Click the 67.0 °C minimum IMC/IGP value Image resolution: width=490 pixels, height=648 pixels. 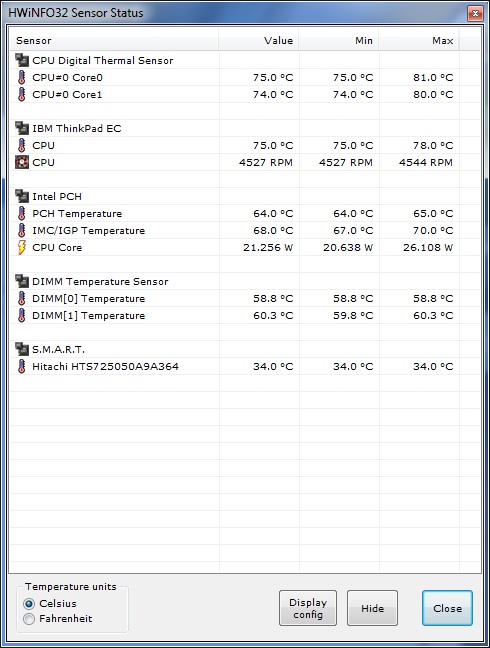[x=353, y=231]
